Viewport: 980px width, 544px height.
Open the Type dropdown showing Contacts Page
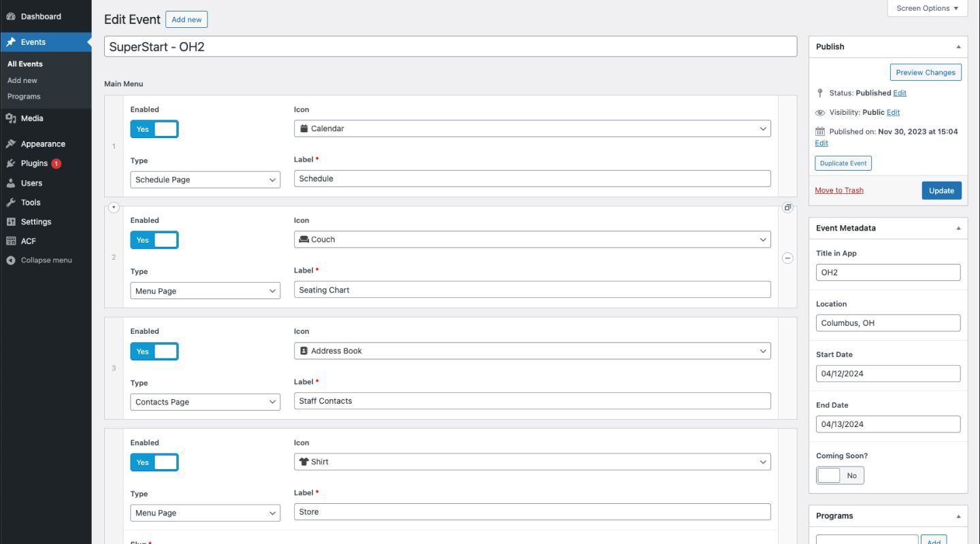(205, 401)
